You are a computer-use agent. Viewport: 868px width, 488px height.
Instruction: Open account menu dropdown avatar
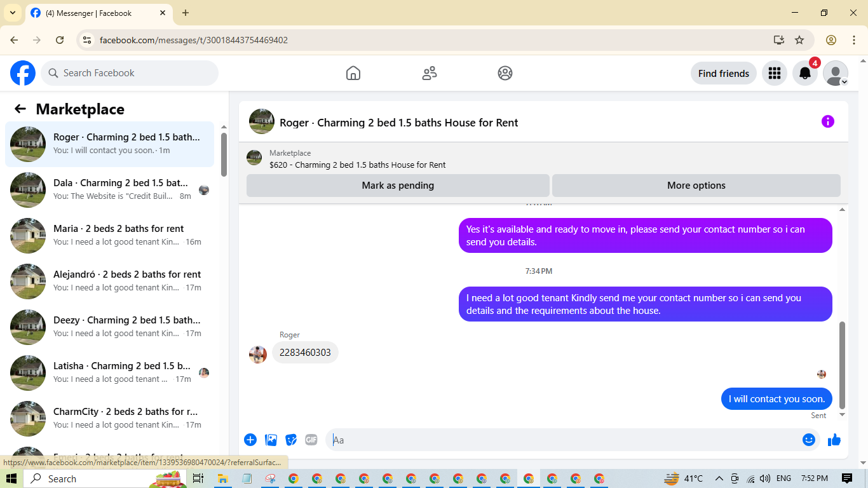[836, 73]
